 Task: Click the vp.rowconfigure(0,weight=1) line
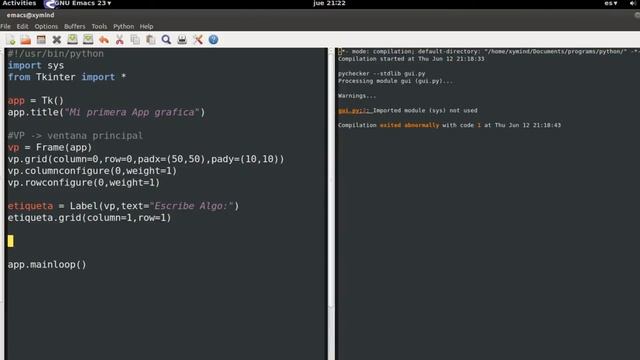point(84,183)
